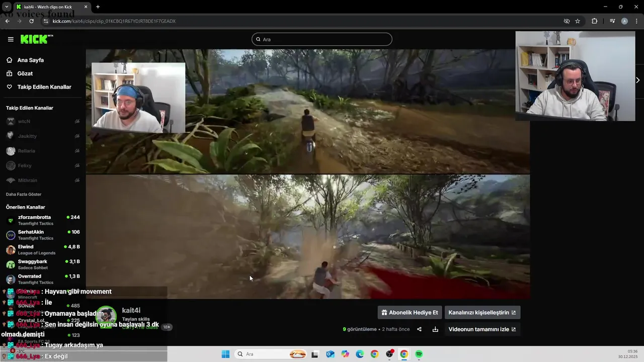Screen dimensions: 644x362
Task: Click the kait4i channel avatar
Action: pos(106,316)
